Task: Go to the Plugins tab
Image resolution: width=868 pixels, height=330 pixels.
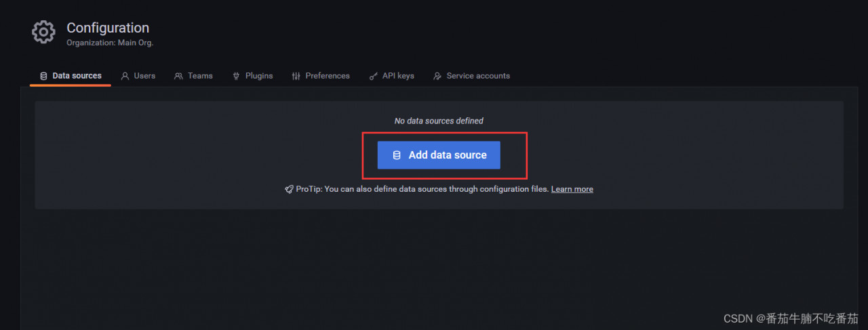Action: pos(259,76)
